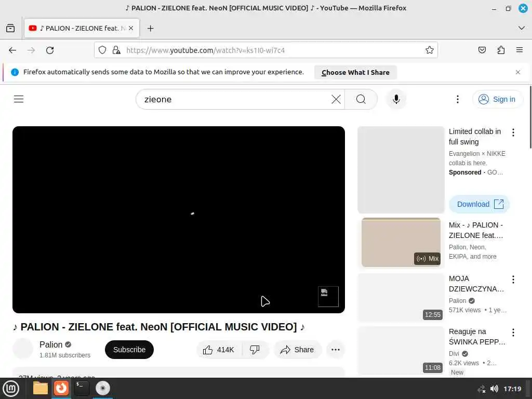The width and height of the screenshot is (532, 399).
Task: Search with your voice microphone button
Action: (x=396, y=99)
